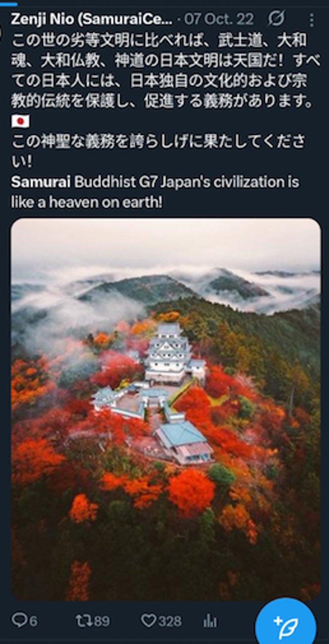Click the text 'like a heaven on earth!'
The image size is (329, 644).
pyautogui.click(x=87, y=202)
